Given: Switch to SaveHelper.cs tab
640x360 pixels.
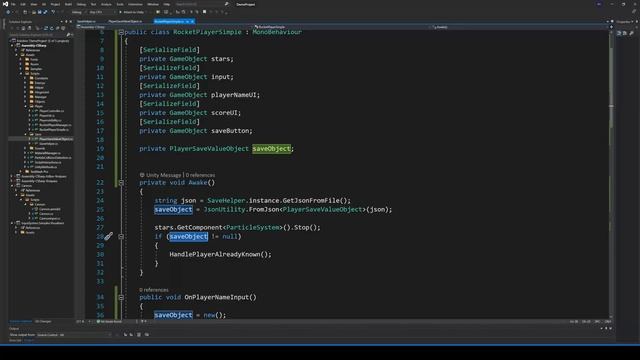Looking at the screenshot, I should pos(86,21).
